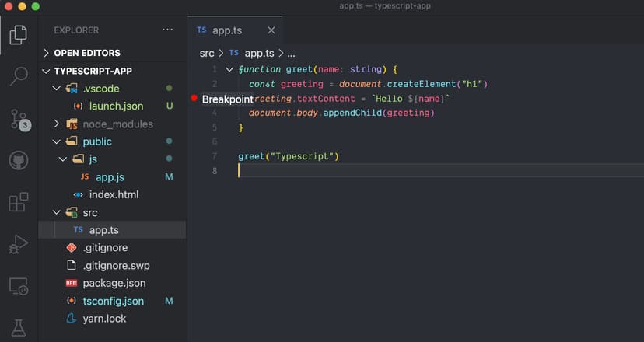The width and height of the screenshot is (644, 342).
Task: Open Explorer more actions ellipsis menu
Action: (167, 30)
